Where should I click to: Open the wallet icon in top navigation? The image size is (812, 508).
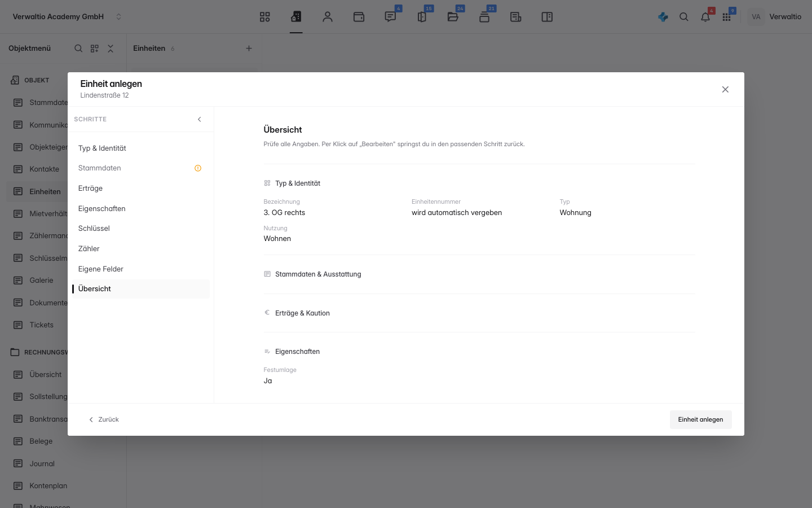tap(359, 17)
